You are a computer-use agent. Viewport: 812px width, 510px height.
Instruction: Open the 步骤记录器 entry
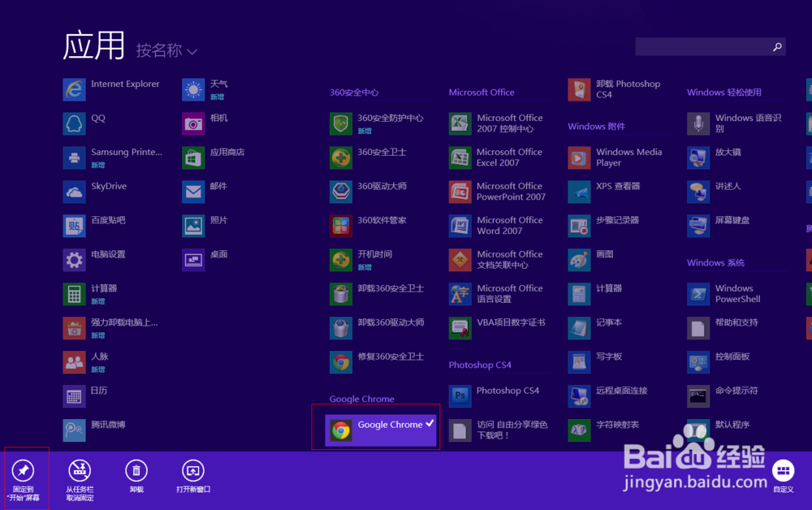tap(606, 226)
